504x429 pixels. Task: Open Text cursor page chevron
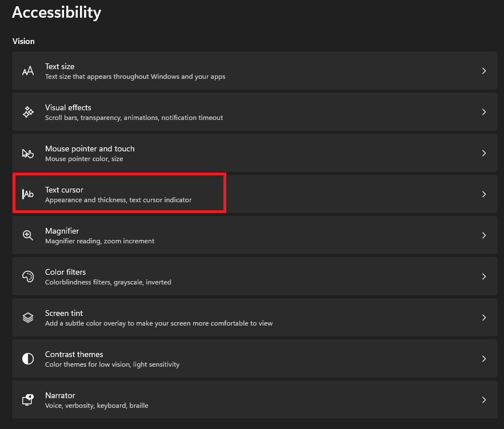(484, 194)
